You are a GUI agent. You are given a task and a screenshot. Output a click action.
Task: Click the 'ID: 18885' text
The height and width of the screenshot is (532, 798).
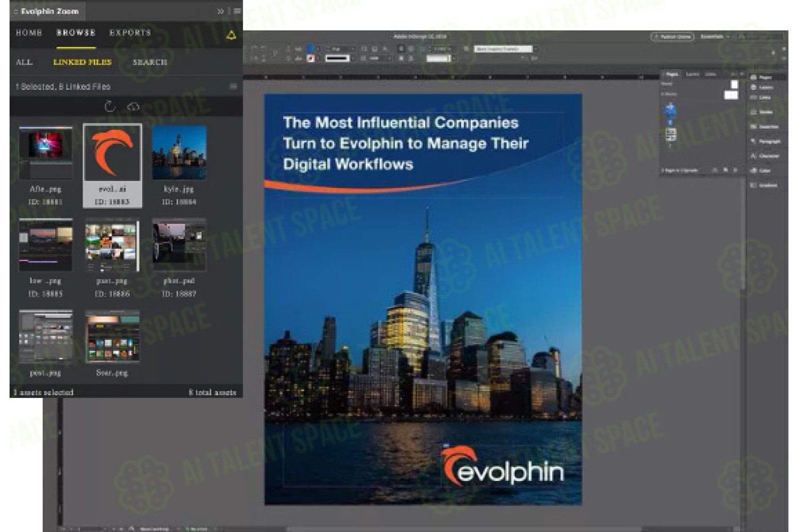[45, 294]
